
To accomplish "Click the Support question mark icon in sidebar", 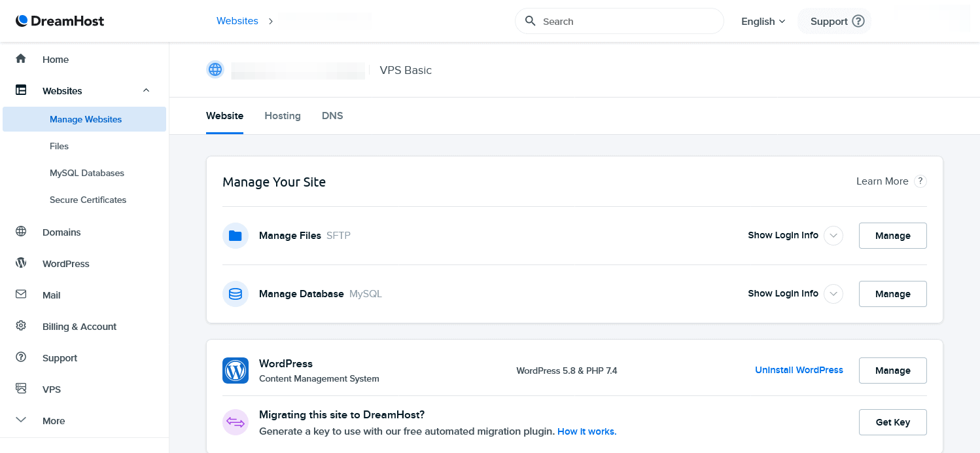I will pyautogui.click(x=21, y=357).
